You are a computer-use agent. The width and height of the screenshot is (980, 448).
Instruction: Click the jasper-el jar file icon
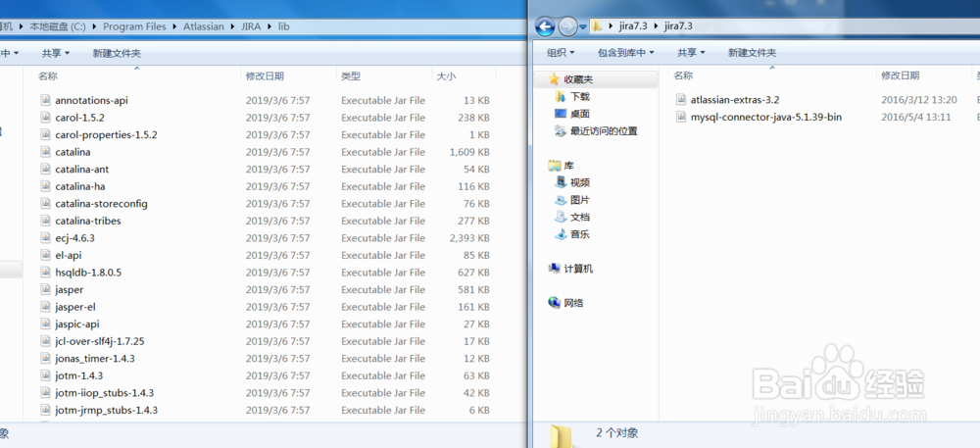tap(45, 307)
